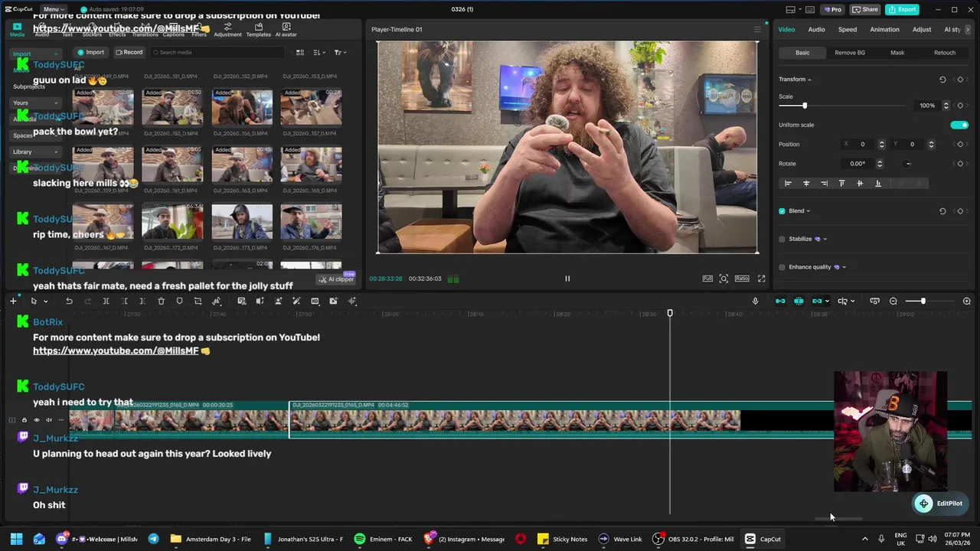Viewport: 980px width, 551px height.
Task: Click the timeline zoom slider handle
Action: coord(923,302)
